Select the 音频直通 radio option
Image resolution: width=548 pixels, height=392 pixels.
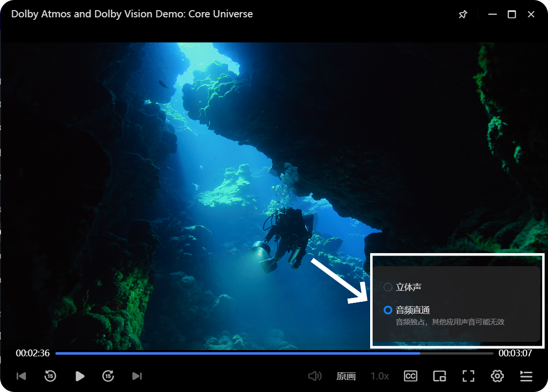[388, 310]
